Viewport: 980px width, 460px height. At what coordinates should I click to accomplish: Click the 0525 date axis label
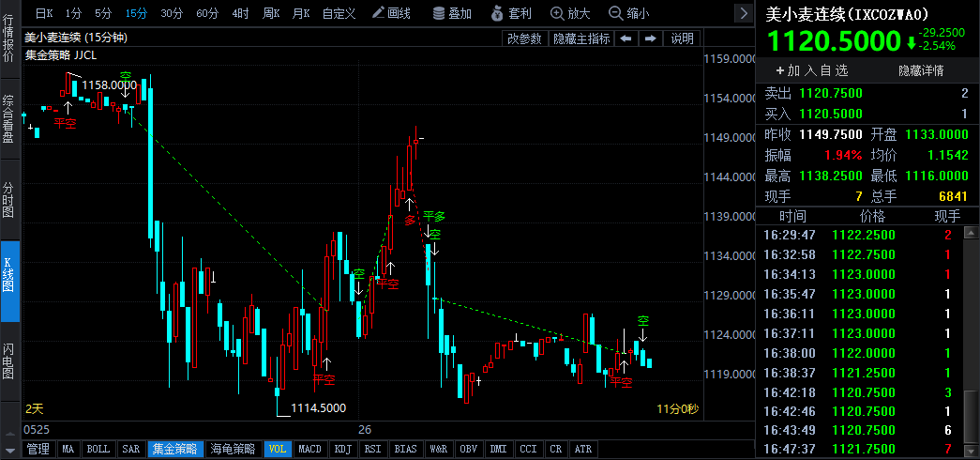click(x=37, y=431)
